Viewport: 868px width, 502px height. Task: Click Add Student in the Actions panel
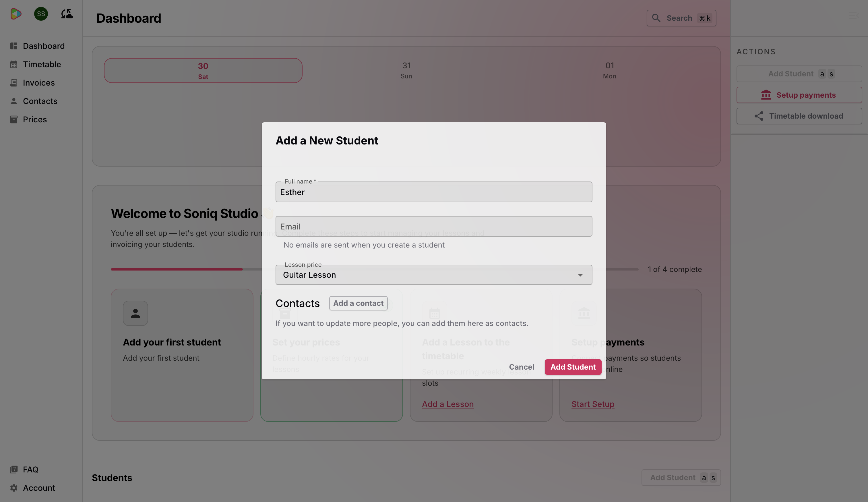tap(799, 74)
